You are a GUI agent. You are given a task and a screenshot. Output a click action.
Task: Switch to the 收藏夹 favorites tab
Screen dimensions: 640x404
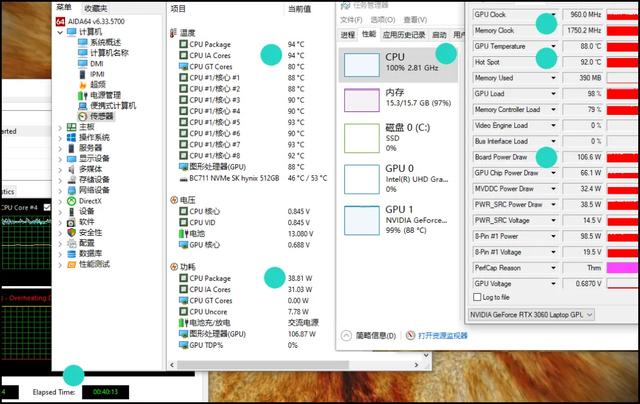pyautogui.click(x=95, y=7)
